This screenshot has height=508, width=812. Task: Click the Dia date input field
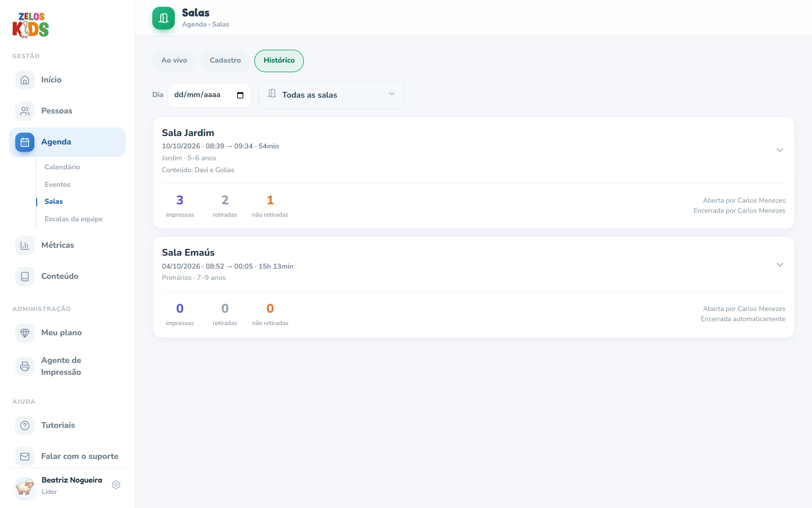209,95
